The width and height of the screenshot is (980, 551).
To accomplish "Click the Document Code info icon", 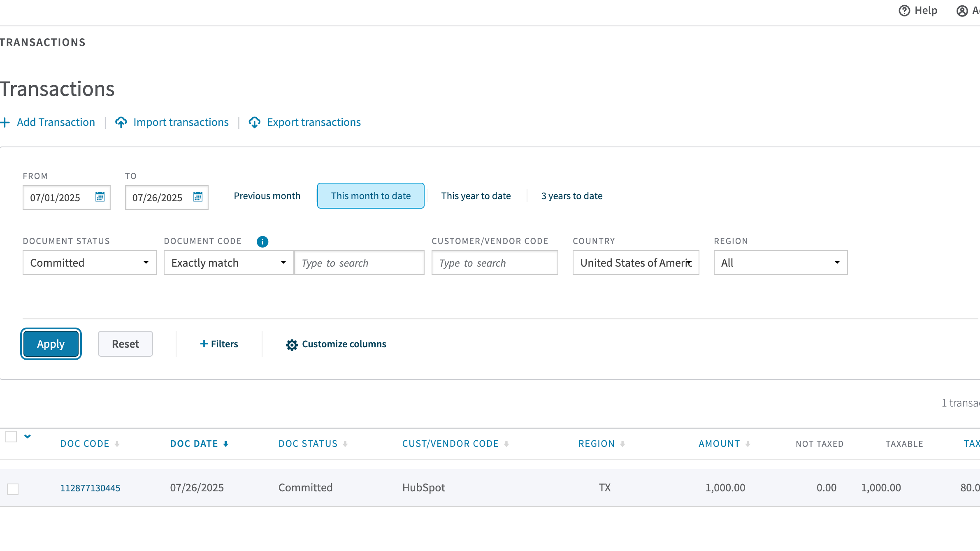I will click(262, 242).
